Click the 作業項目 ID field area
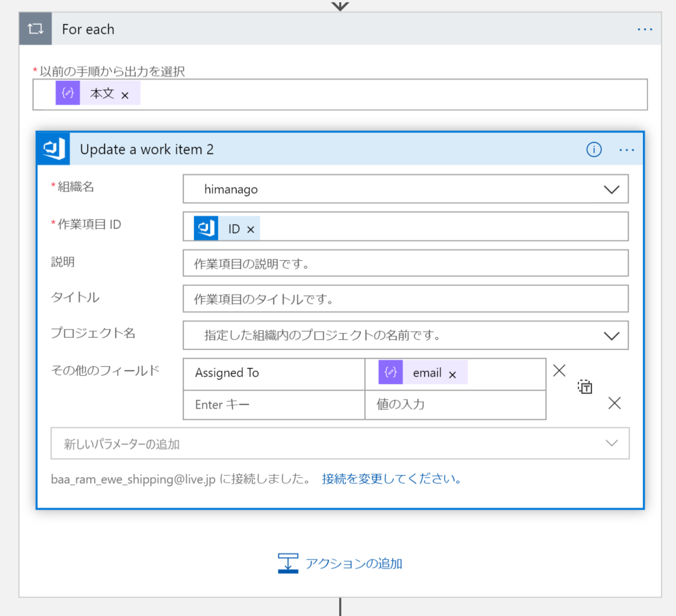Image resolution: width=676 pixels, height=616 pixels. (406, 227)
